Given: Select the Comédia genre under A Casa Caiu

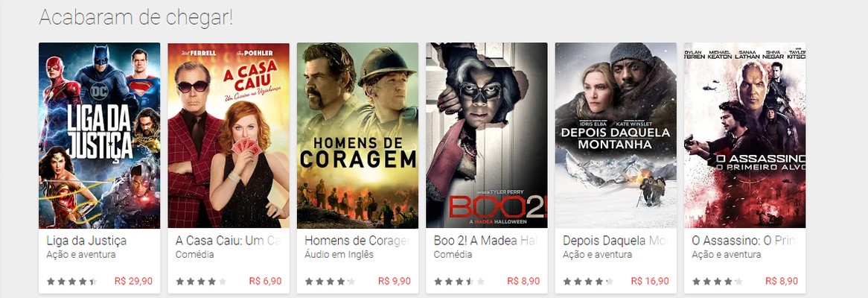Looking at the screenshot, I should coord(194,255).
